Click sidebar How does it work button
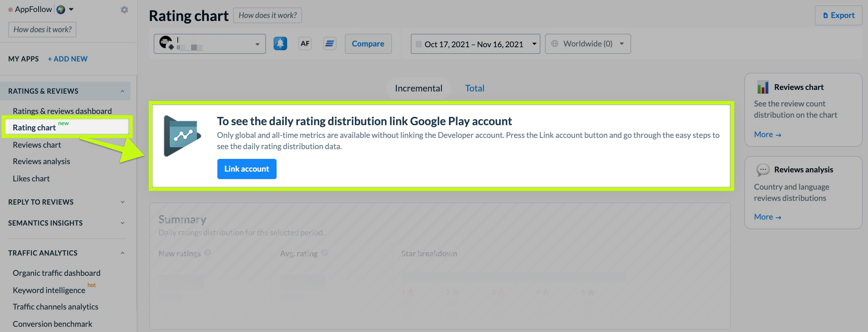This screenshot has height=332, width=868. click(x=42, y=30)
